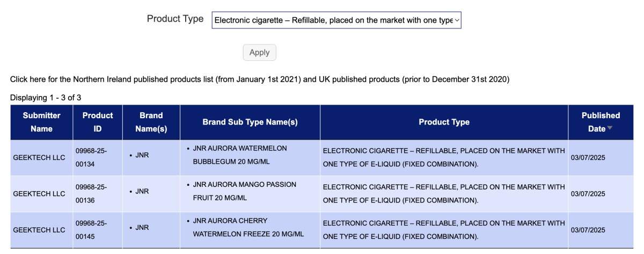The height and width of the screenshot is (254, 644).
Task: Open the Northern Ireland published products list link
Action: click(x=259, y=79)
